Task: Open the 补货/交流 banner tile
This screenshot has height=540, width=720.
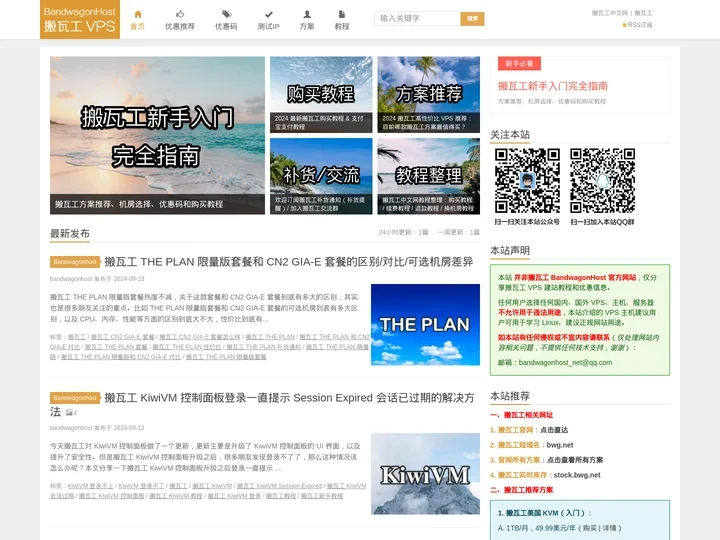Action: click(x=321, y=176)
